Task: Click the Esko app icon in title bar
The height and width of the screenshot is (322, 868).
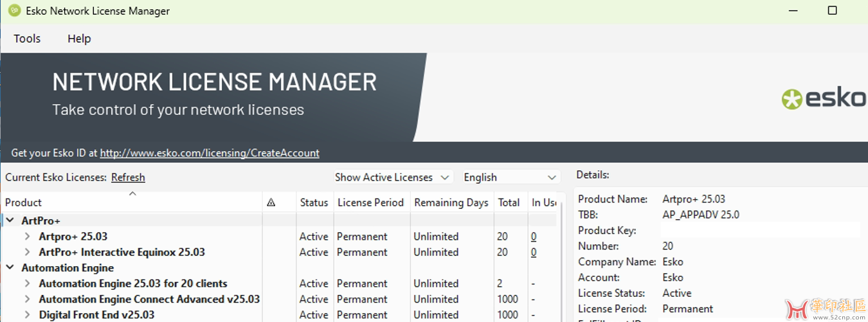Action: pyautogui.click(x=14, y=11)
